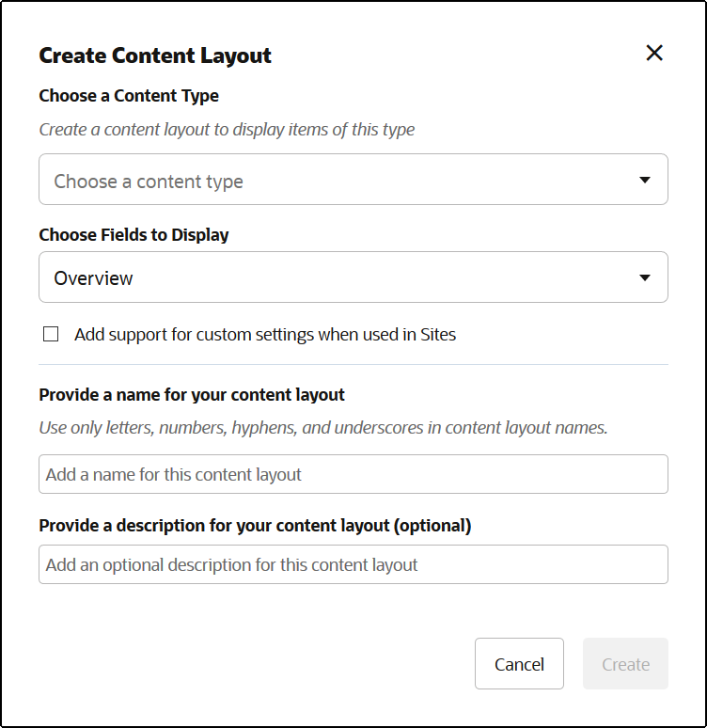Click 'Add support for custom settings' label text
The image size is (707, 728).
tap(265, 334)
